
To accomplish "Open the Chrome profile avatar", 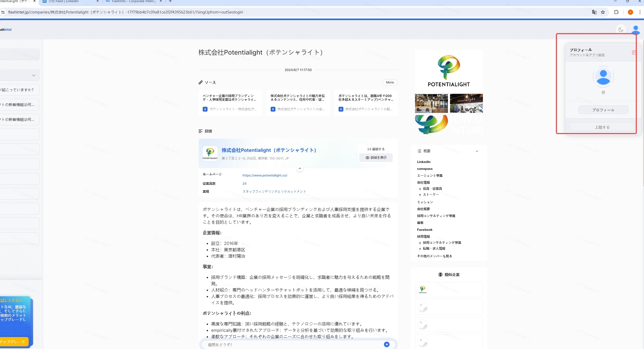I will point(630,12).
